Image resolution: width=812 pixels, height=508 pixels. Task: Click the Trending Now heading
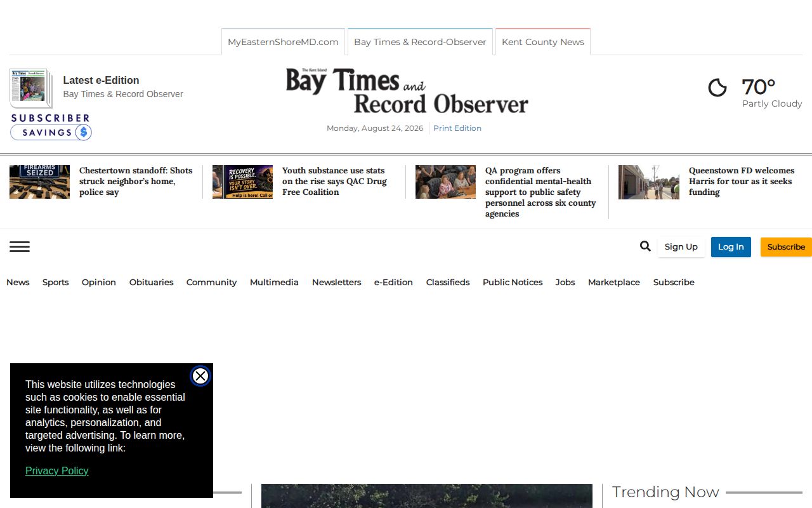click(x=665, y=492)
